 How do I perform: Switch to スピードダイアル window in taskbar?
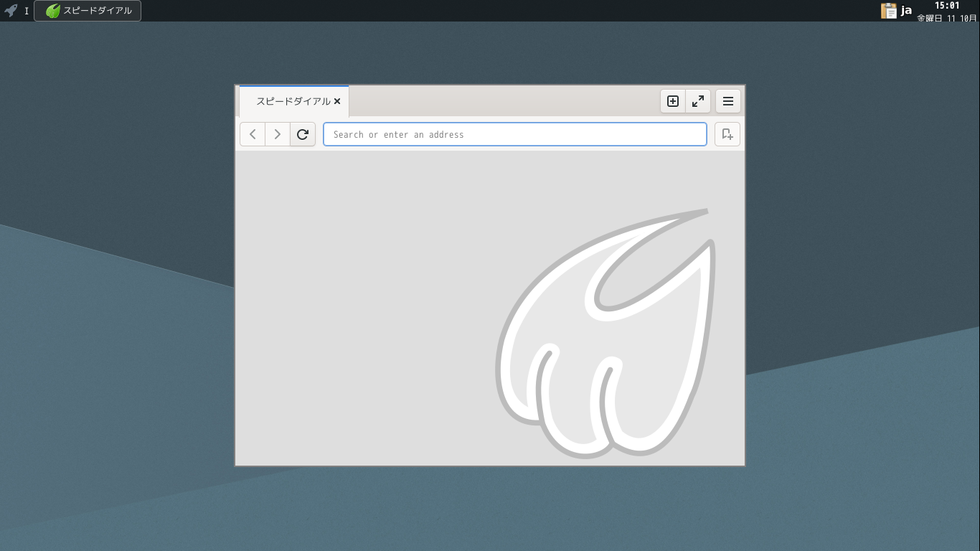pyautogui.click(x=88, y=11)
